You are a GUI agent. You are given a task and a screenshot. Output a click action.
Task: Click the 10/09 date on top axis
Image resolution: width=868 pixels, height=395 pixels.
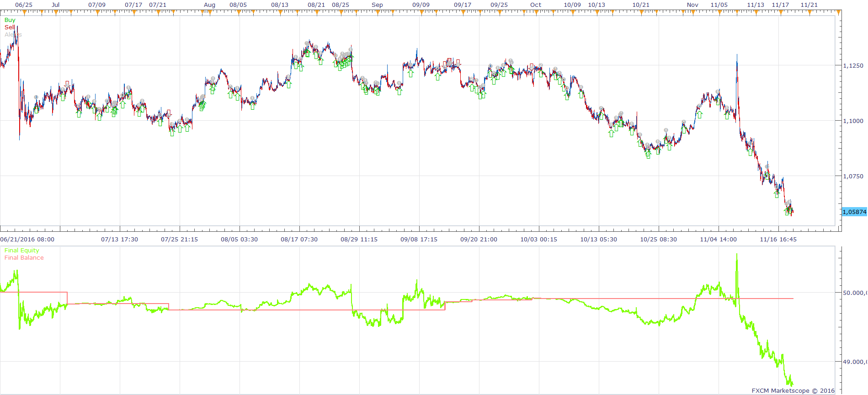(572, 5)
